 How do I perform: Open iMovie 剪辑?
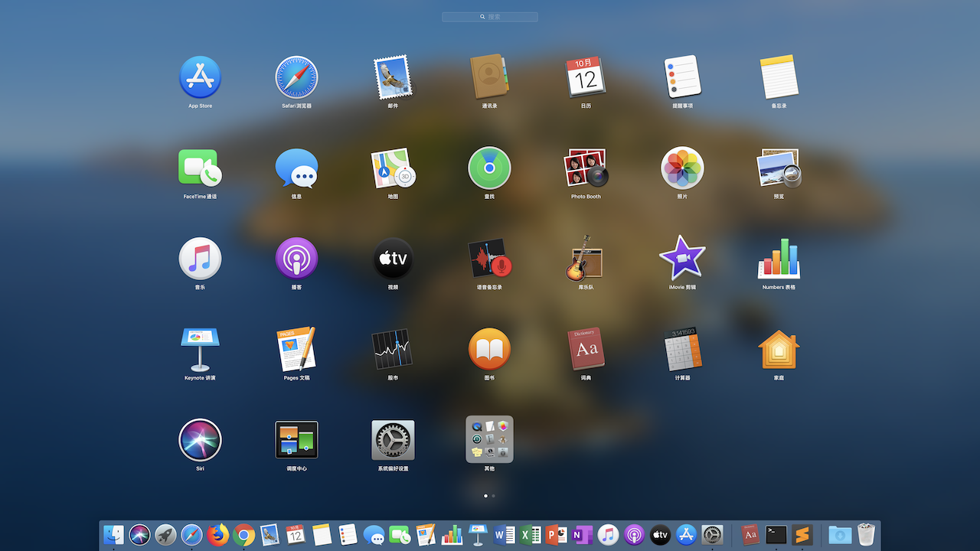tap(682, 259)
